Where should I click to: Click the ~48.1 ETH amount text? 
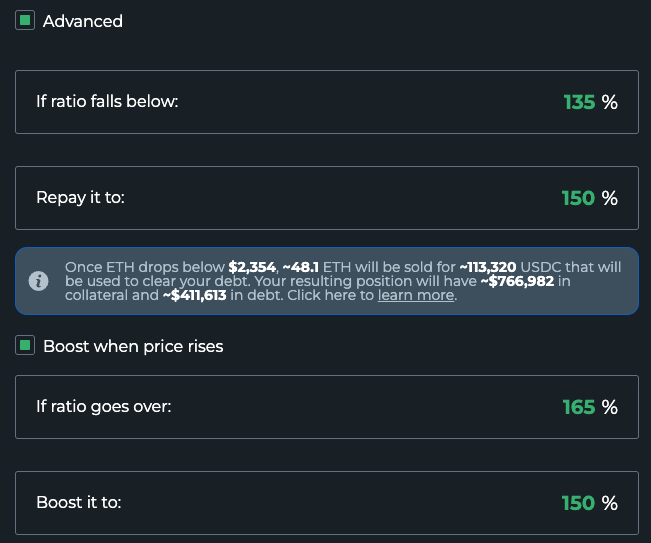tap(301, 267)
